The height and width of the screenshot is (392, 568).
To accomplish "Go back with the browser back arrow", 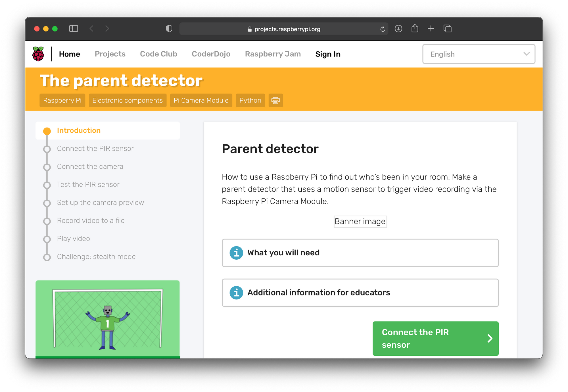I will tap(91, 29).
